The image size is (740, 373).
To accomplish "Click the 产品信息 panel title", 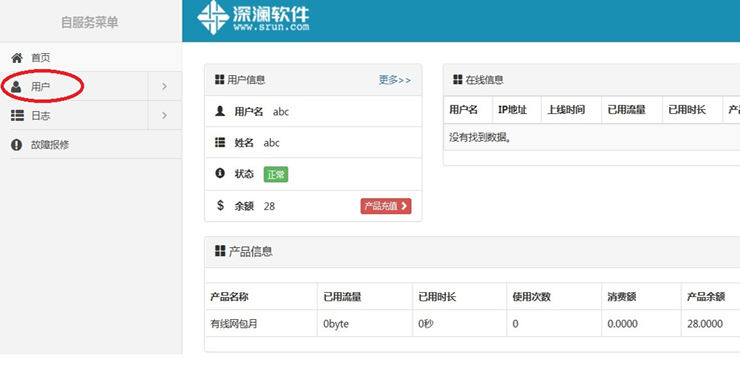I will (251, 251).
